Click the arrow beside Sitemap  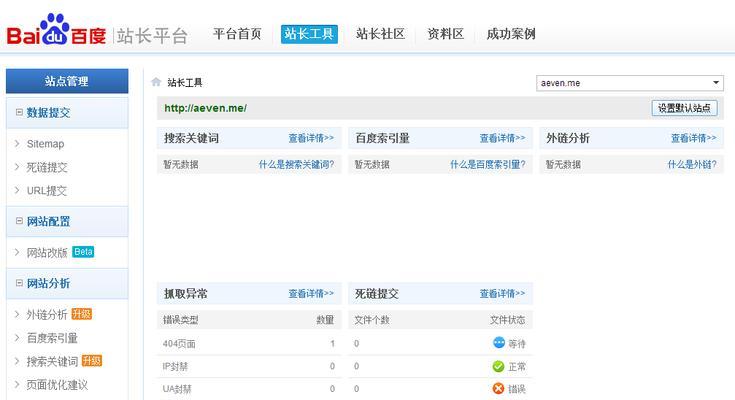point(17,143)
